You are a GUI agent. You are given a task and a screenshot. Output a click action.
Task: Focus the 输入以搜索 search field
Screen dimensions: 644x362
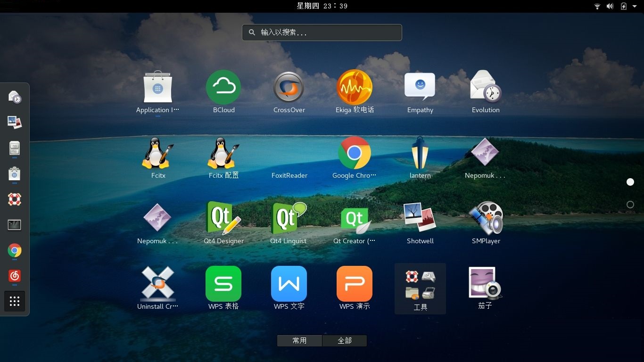click(322, 33)
